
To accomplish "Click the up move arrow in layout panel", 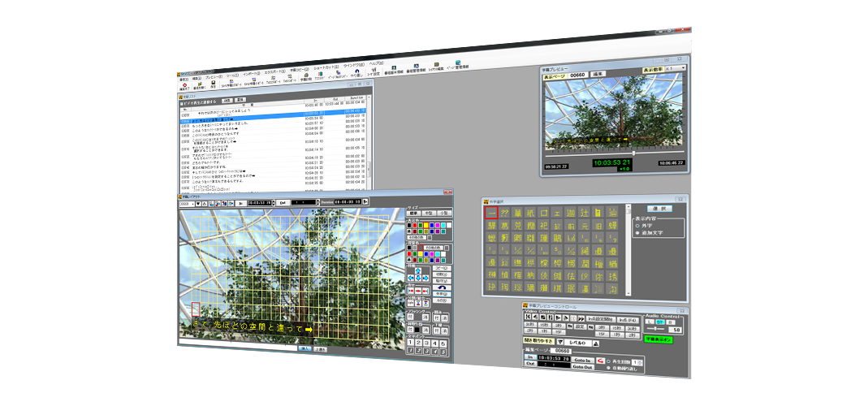I will tap(418, 271).
